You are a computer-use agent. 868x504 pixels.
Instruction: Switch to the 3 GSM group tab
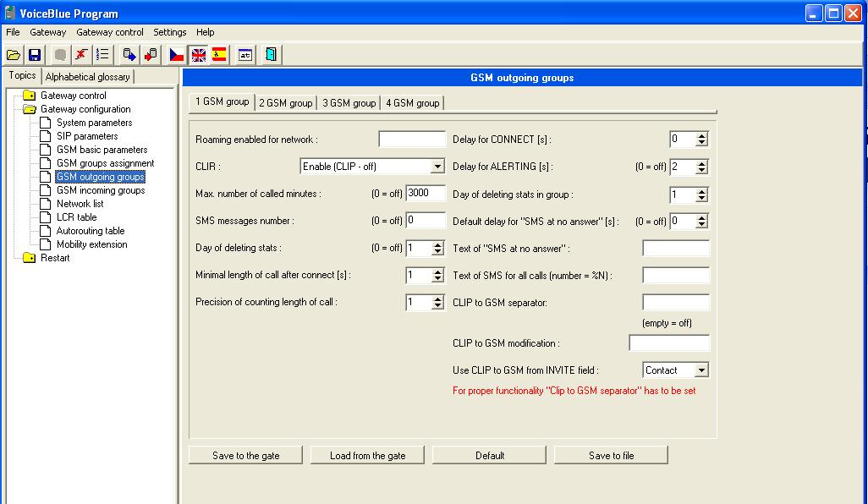point(349,103)
